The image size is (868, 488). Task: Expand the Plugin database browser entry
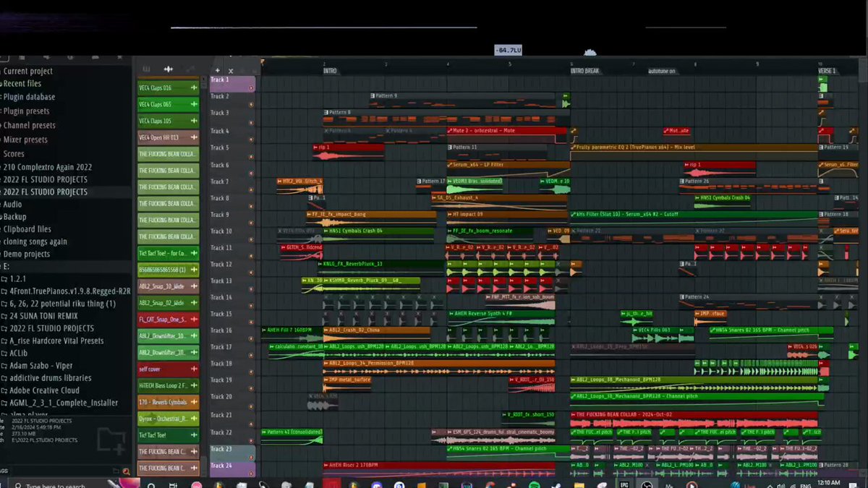tap(28, 97)
